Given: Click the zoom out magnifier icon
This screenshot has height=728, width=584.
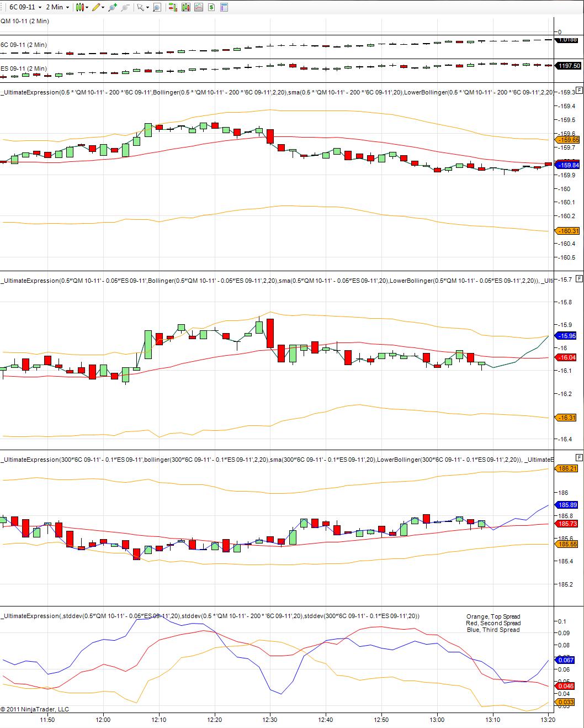Looking at the screenshot, I should click(x=125, y=7).
